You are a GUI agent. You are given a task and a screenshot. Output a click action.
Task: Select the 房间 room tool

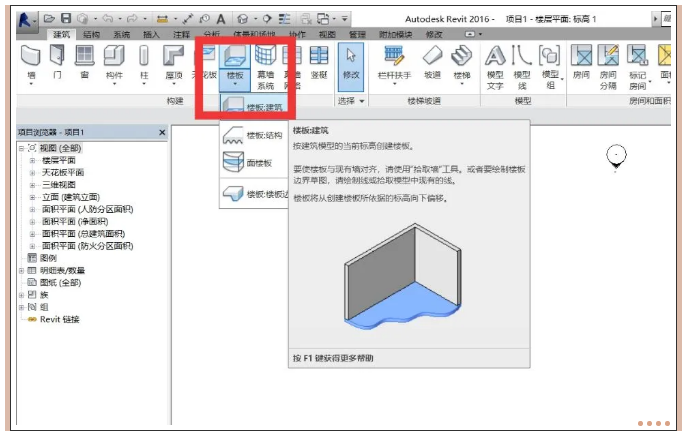click(581, 55)
